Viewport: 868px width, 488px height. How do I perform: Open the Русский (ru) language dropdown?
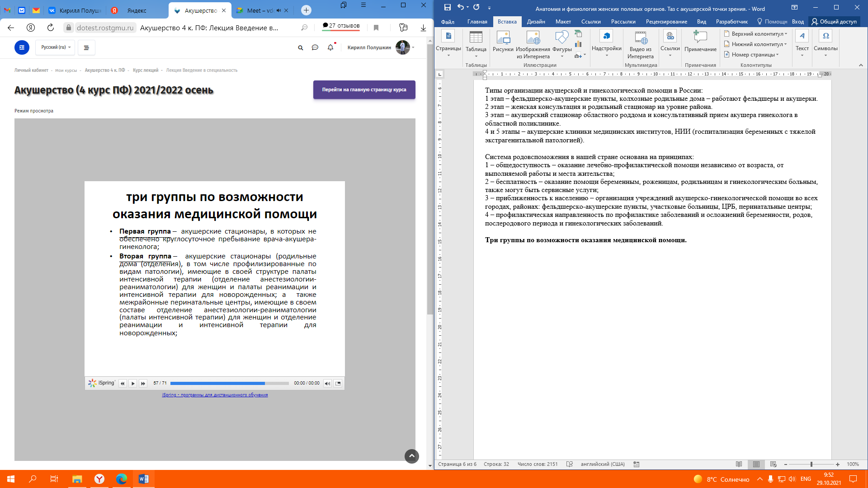click(x=56, y=47)
